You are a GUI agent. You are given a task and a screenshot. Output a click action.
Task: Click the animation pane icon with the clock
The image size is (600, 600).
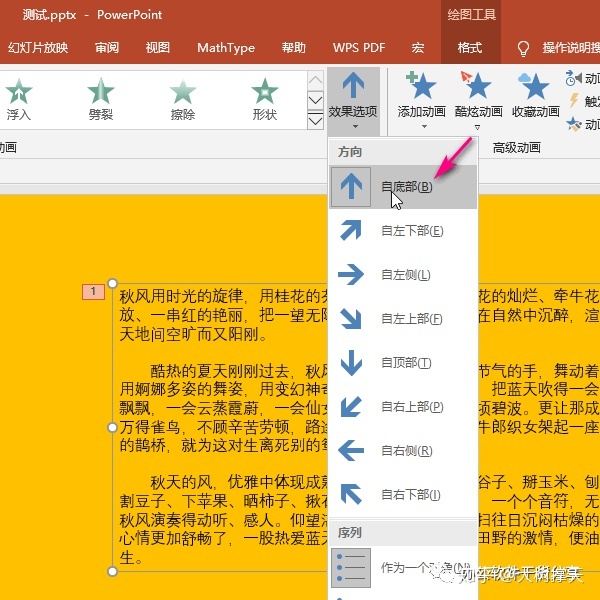click(x=573, y=78)
